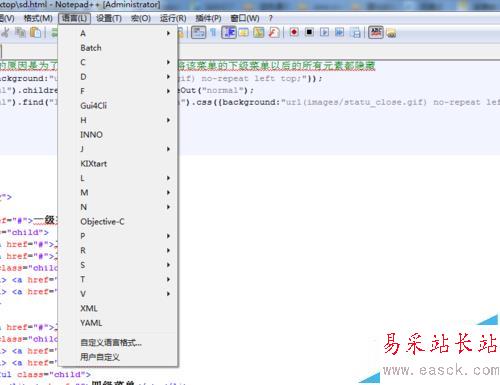Open the document map toolbar icon
Screen dimensions: 500x385
click(259, 33)
